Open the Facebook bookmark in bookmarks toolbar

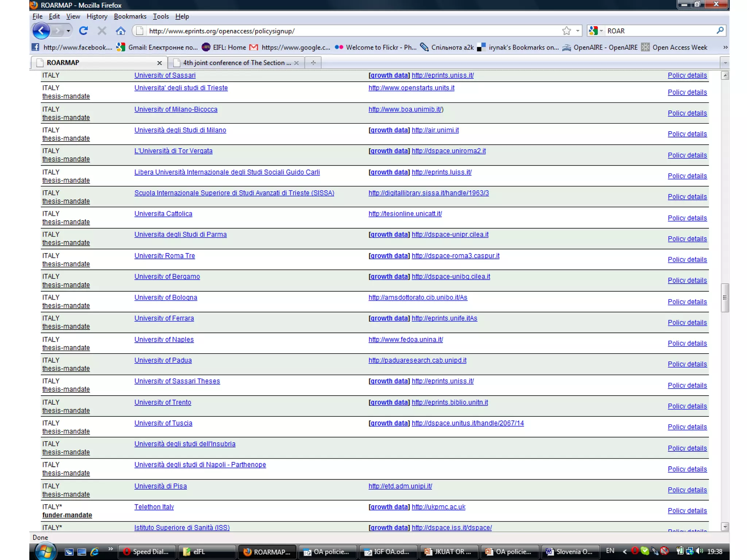[x=72, y=47]
